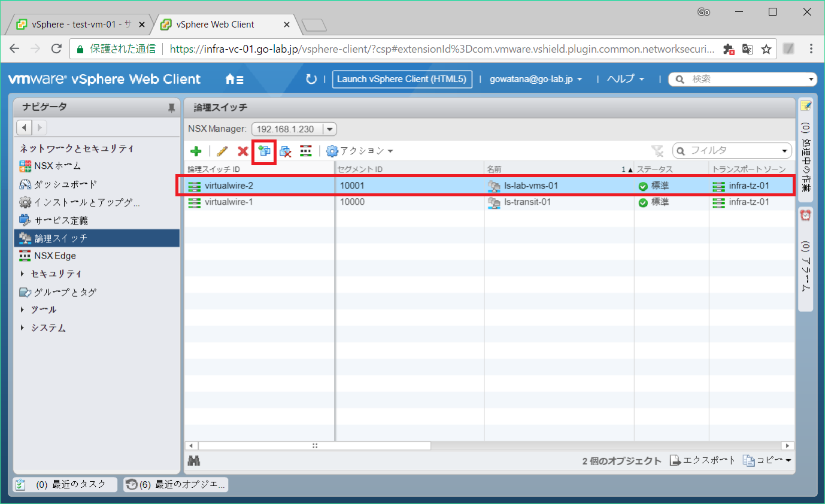Open the ヘルプ dropdown menu
Image resolution: width=825 pixels, height=504 pixels.
[x=626, y=79]
